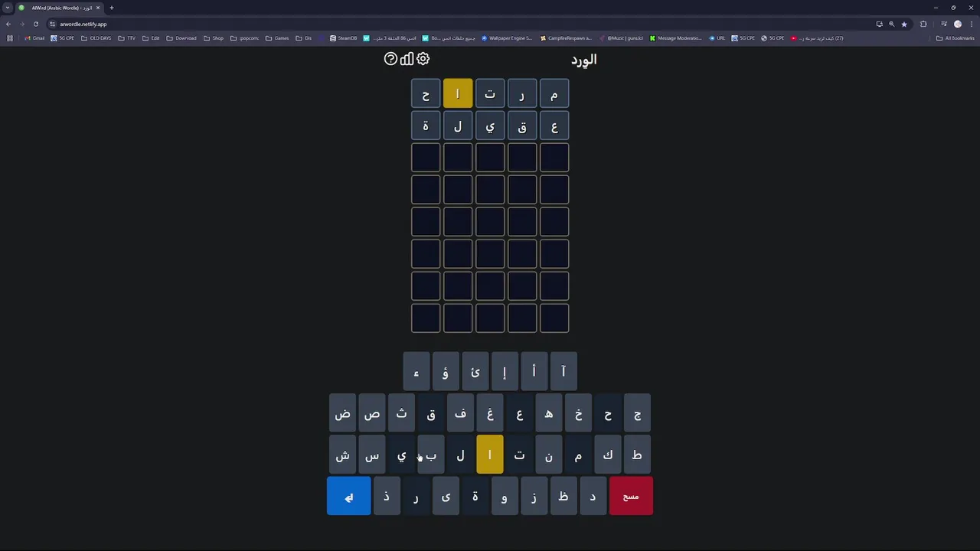Reload the page with refresh icon

(35, 24)
